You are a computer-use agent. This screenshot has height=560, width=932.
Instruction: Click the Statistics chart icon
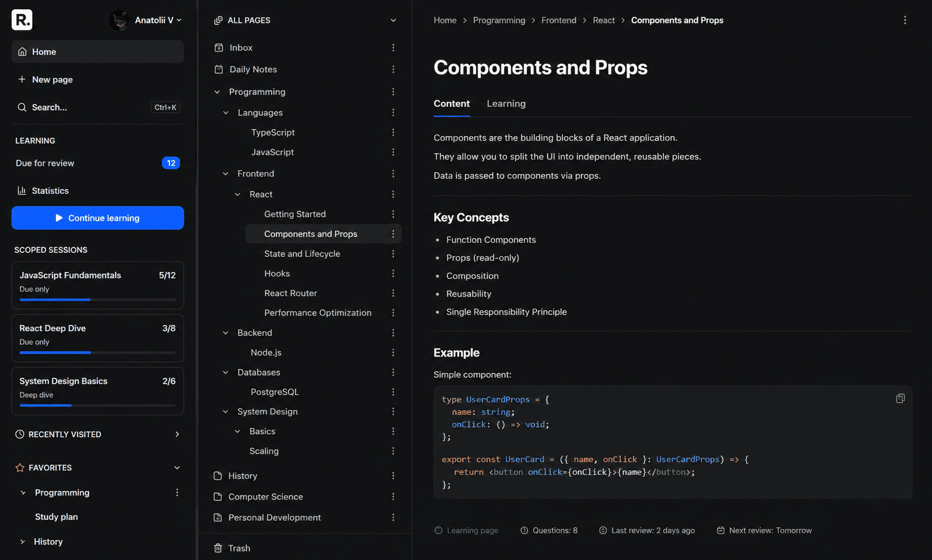22,191
